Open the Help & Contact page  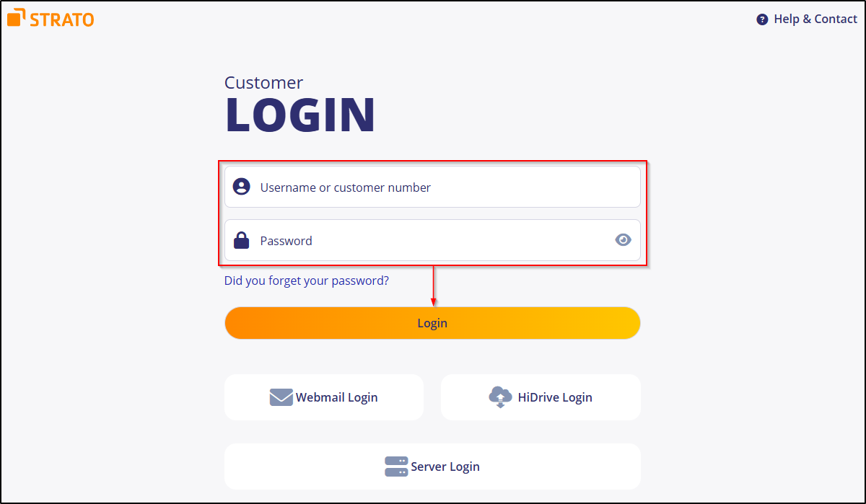click(x=815, y=19)
